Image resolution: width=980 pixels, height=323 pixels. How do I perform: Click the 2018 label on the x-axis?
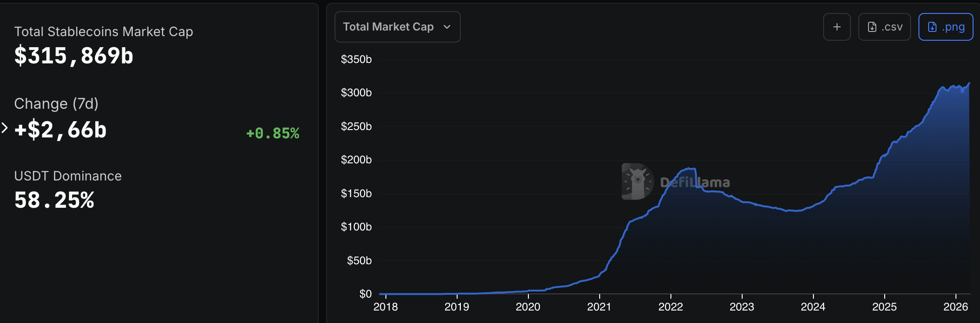(x=385, y=307)
